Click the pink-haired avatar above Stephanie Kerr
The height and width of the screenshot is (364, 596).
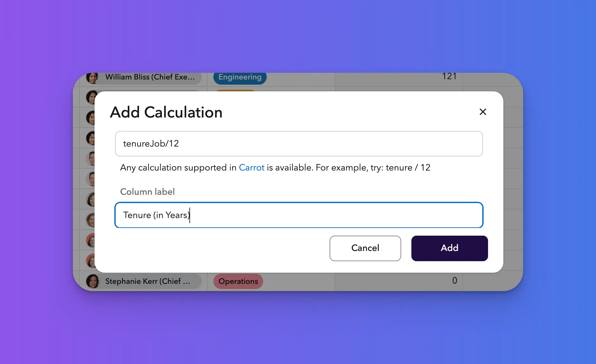click(x=91, y=261)
